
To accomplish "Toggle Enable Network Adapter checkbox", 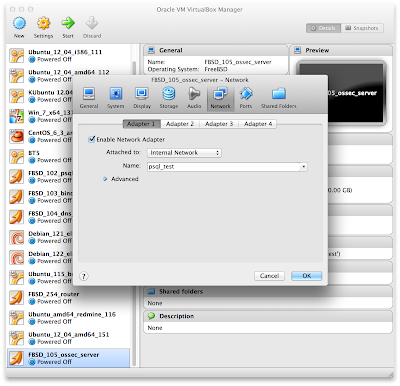I will tap(92, 139).
